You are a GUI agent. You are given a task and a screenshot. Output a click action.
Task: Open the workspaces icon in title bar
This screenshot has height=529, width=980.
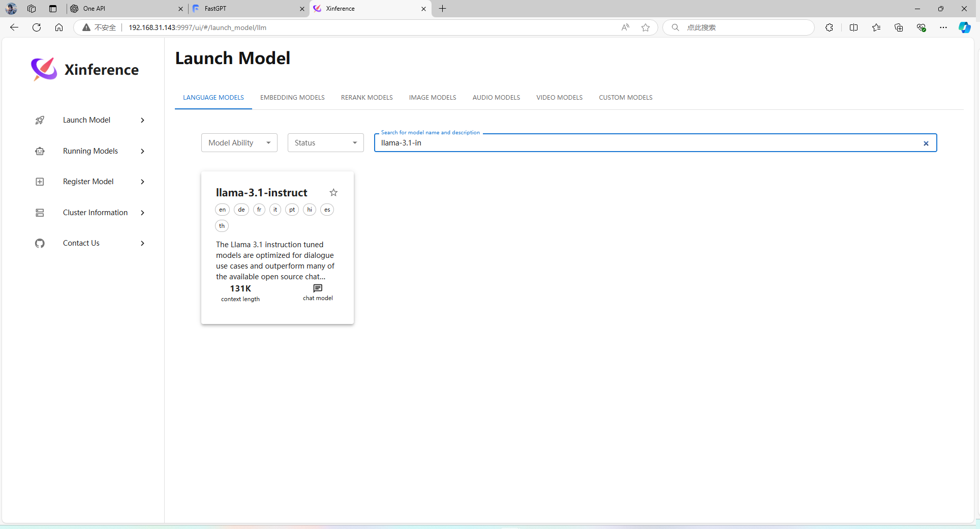[32, 9]
